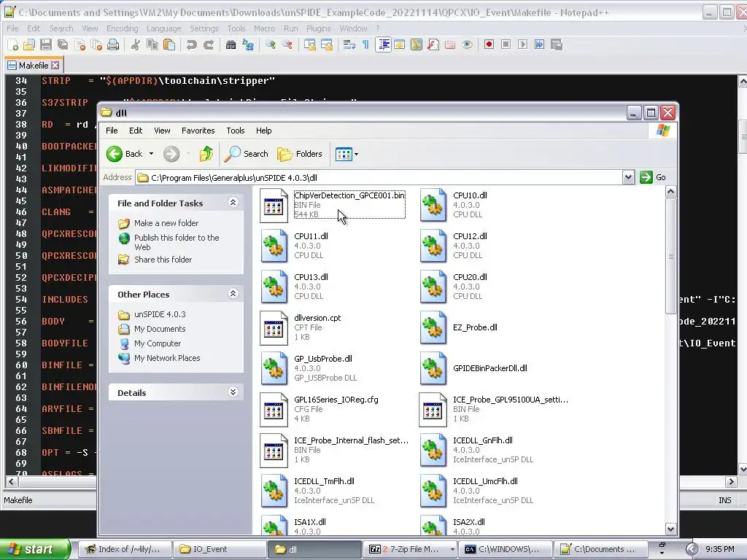Click dll window vertical scrollbar thumb
The height and width of the screenshot is (560, 747).
[x=671, y=256]
